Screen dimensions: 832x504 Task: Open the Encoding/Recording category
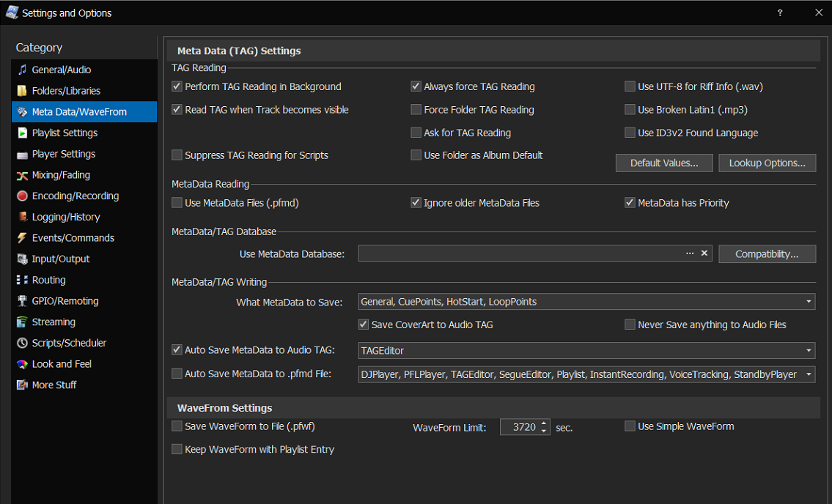[84, 196]
